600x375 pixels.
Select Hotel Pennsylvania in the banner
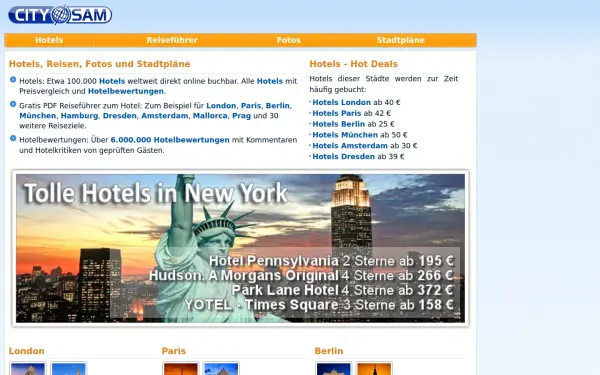pos(274,261)
